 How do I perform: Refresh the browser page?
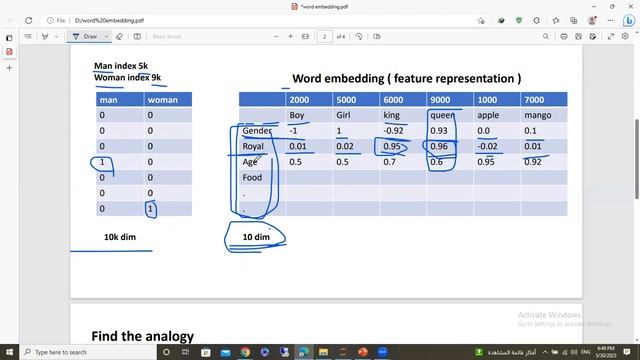pyautogui.click(x=29, y=20)
